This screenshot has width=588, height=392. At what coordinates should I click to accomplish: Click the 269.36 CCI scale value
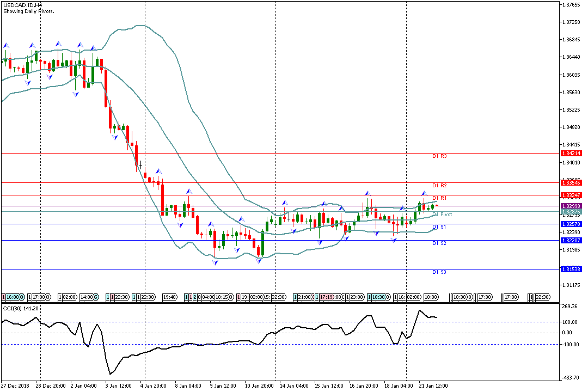point(569,307)
